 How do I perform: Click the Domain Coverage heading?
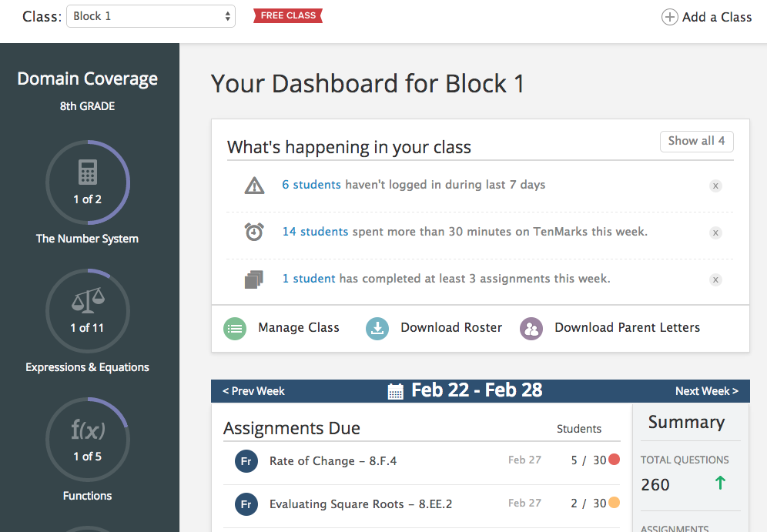[87, 79]
